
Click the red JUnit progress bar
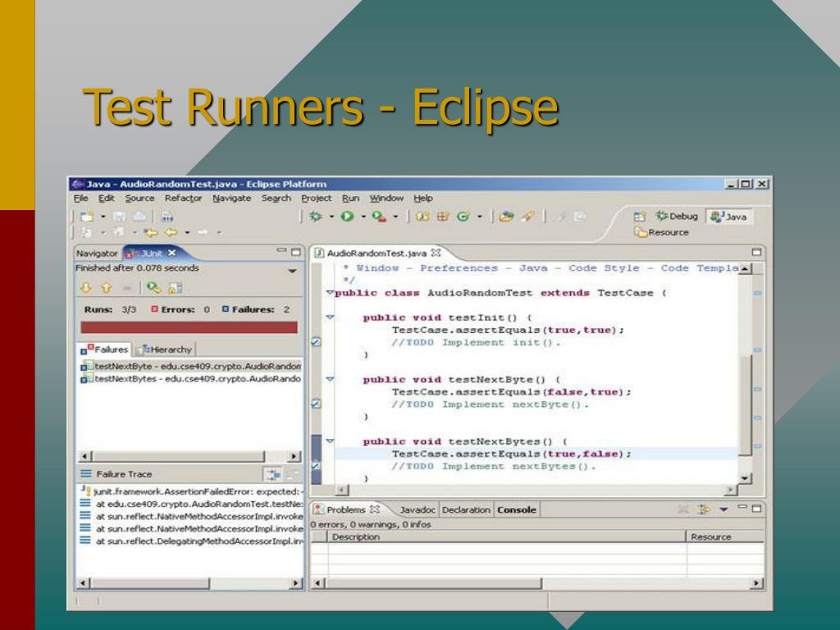(189, 328)
